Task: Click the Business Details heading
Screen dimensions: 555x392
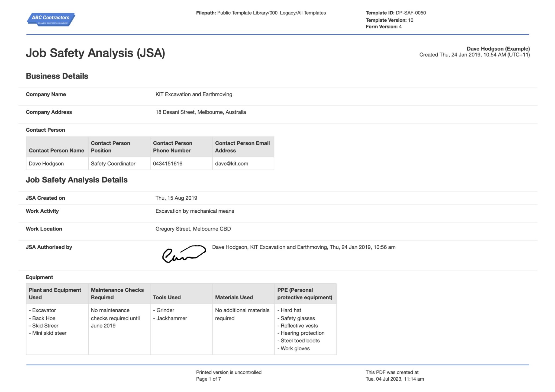Action: [57, 76]
